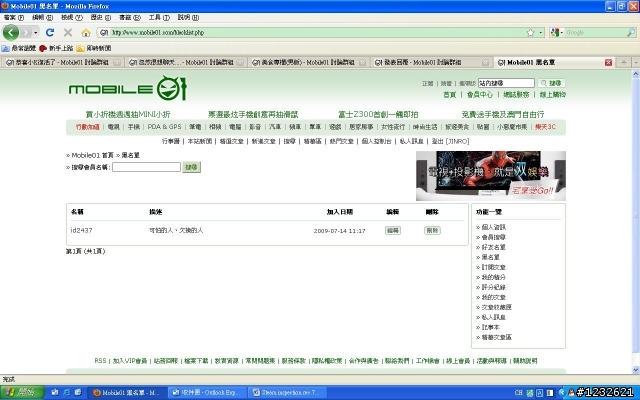
Task: Click the 編輯 button for id2437
Action: pos(393,231)
